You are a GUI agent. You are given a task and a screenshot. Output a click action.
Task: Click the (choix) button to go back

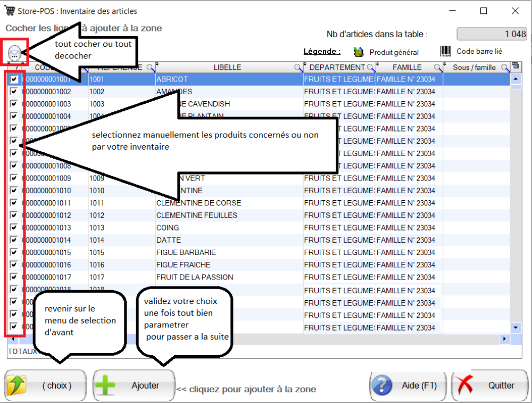pyautogui.click(x=45, y=385)
